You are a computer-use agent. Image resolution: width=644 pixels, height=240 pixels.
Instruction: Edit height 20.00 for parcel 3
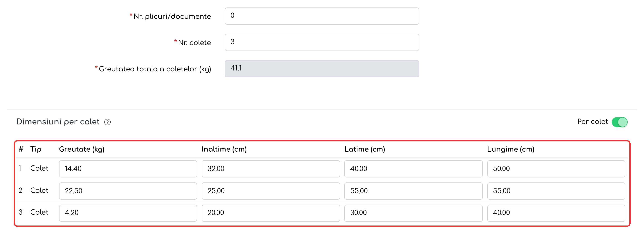(x=271, y=213)
